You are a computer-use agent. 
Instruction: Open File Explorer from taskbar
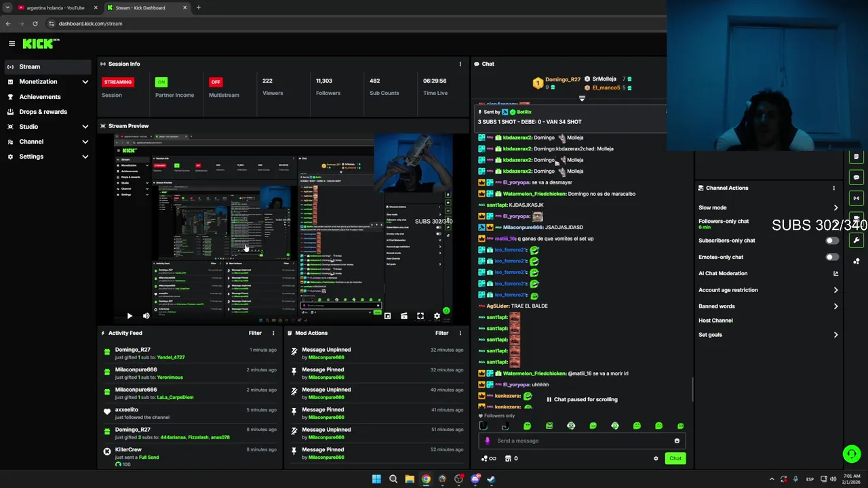pos(410,479)
